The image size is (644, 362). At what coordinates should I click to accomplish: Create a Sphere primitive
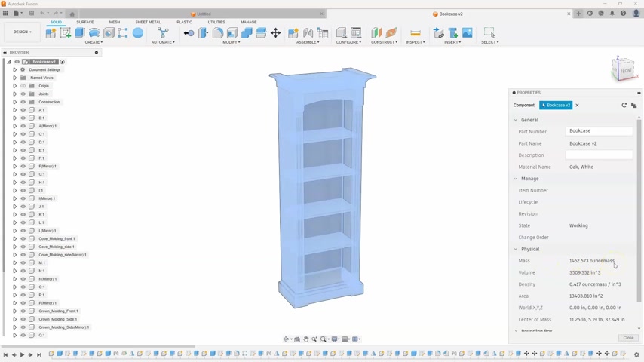pyautogui.click(x=138, y=33)
